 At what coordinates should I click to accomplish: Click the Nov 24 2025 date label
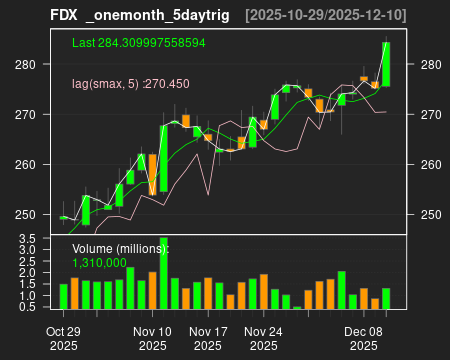tap(263, 339)
